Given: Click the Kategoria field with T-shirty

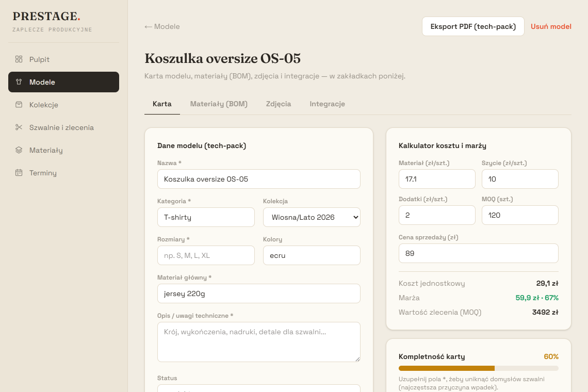Looking at the screenshot, I should pyautogui.click(x=206, y=217).
